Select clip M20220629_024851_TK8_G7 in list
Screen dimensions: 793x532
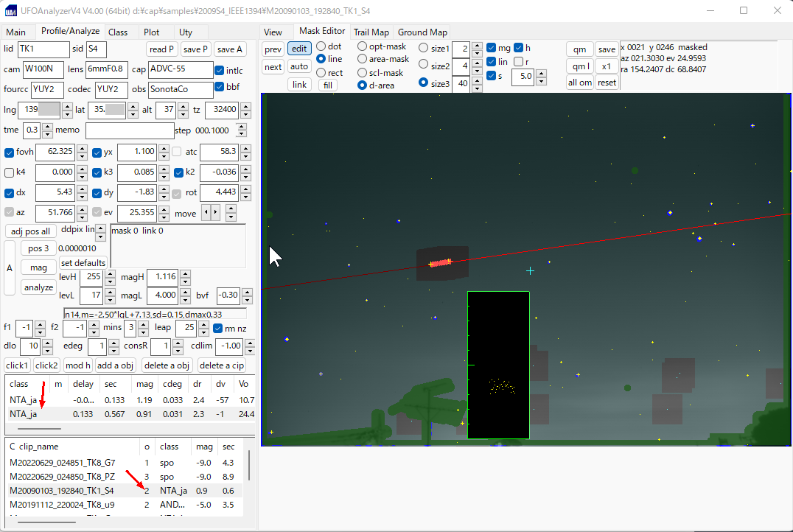(62, 463)
